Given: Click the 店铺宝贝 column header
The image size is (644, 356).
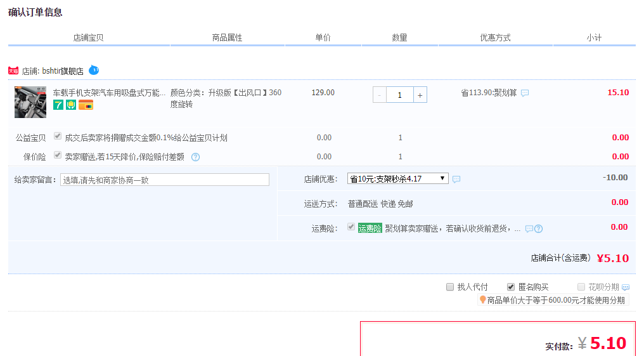Looking at the screenshot, I should tap(88, 38).
